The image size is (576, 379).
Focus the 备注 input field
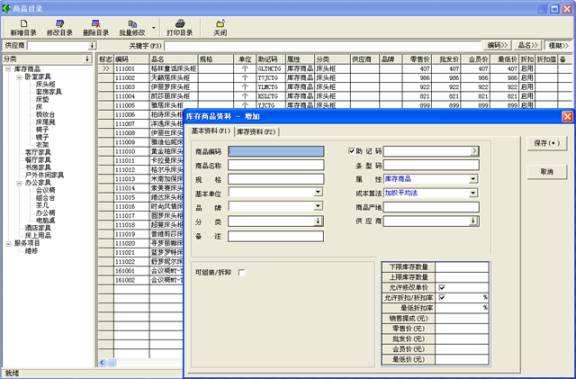(276, 236)
